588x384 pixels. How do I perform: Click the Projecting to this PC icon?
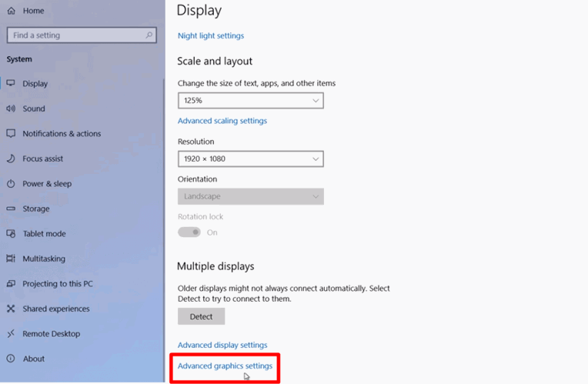coord(11,283)
